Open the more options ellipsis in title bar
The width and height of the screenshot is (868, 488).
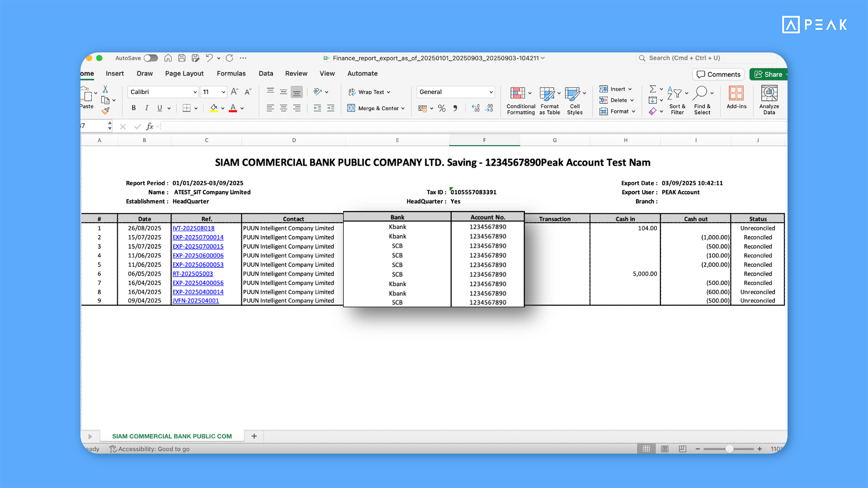[x=243, y=58]
